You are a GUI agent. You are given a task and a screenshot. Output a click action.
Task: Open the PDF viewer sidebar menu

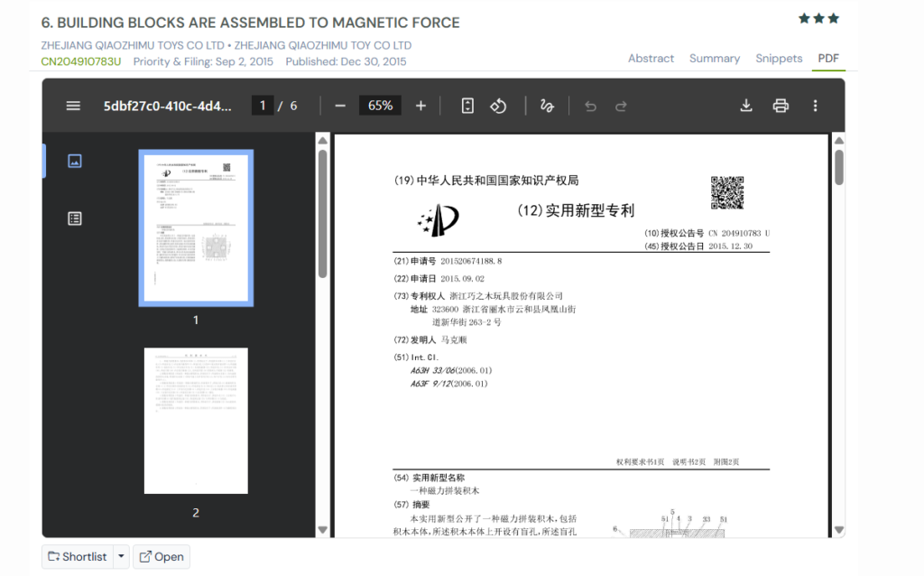pos(73,105)
